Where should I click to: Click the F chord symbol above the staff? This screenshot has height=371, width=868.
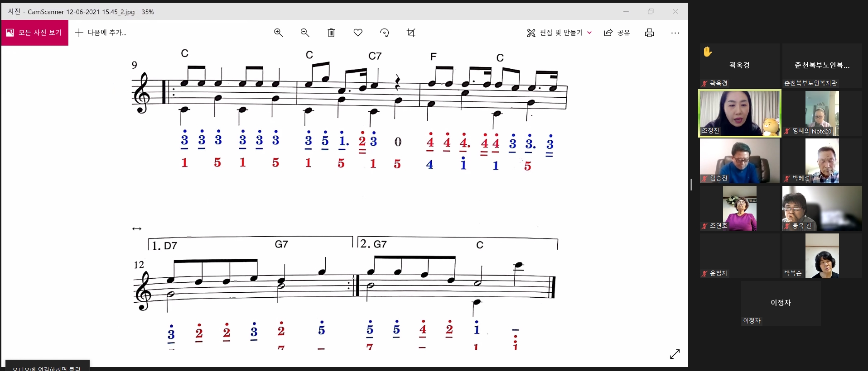point(434,57)
